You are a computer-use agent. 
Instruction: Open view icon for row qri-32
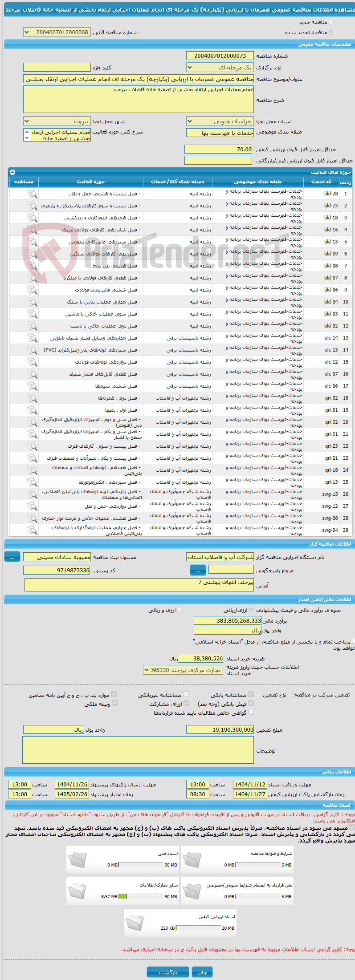tap(32, 422)
